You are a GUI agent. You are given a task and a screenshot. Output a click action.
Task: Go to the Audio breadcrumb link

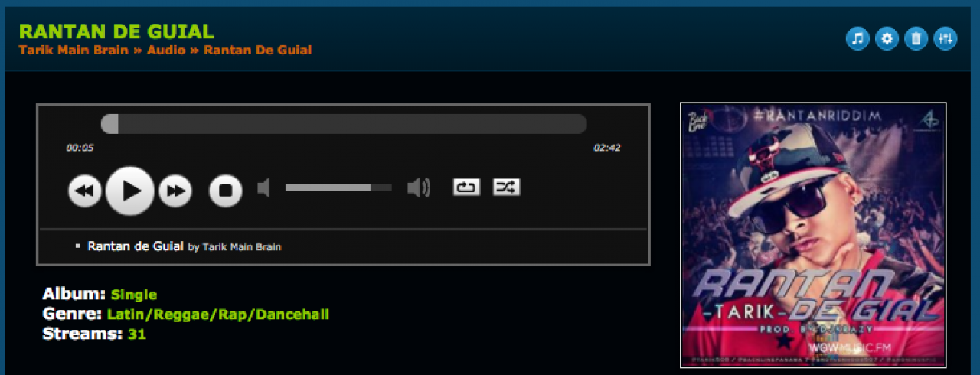166,51
